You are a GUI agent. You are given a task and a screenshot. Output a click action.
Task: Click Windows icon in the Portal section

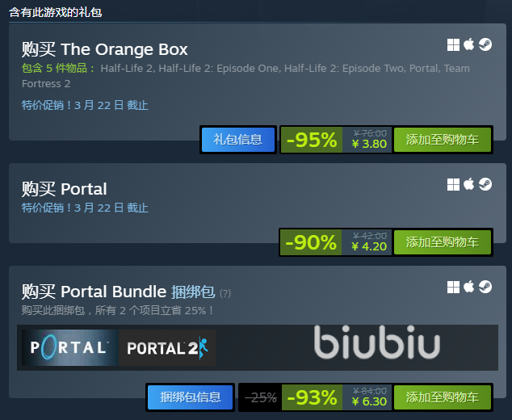tap(453, 184)
